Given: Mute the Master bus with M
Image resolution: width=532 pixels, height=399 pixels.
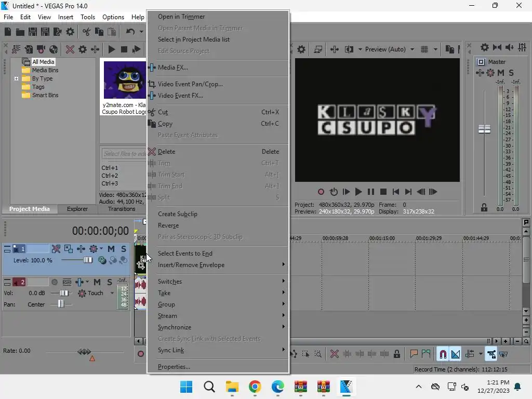Looking at the screenshot, I should click(x=500, y=73).
